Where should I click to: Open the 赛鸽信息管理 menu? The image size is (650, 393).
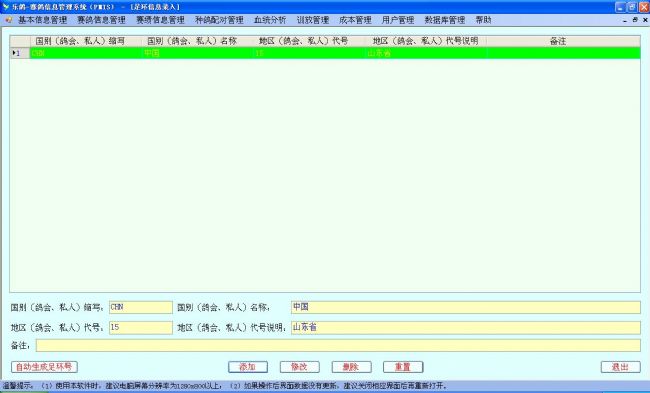click(x=101, y=20)
